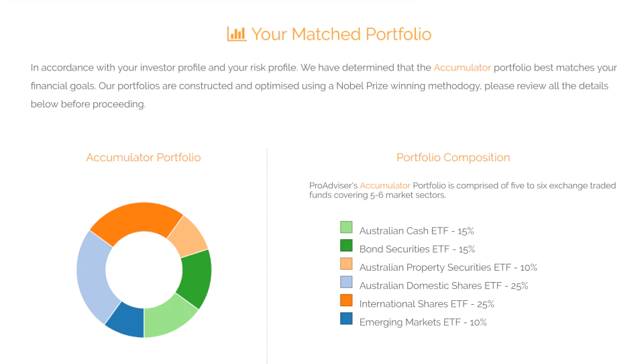Select the Australian Cash ETF light green swatch
The image size is (644, 364).
(x=346, y=227)
